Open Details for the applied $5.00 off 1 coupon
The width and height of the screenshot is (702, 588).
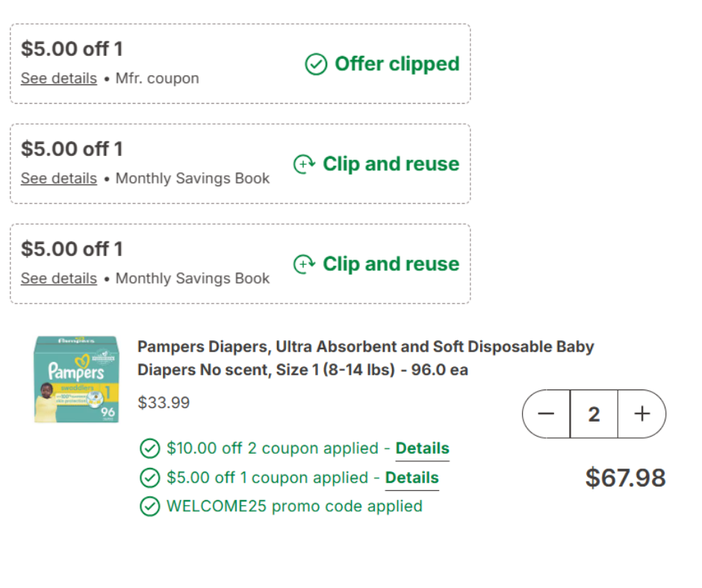[x=411, y=478]
